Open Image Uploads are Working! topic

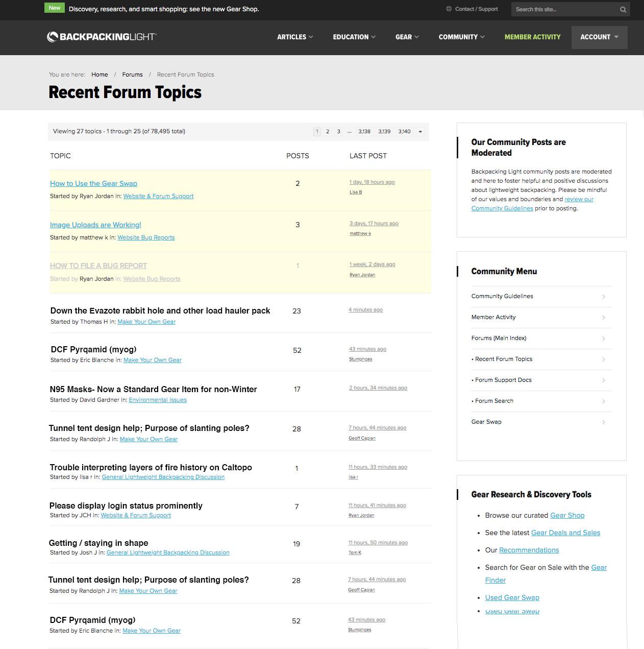click(x=95, y=225)
